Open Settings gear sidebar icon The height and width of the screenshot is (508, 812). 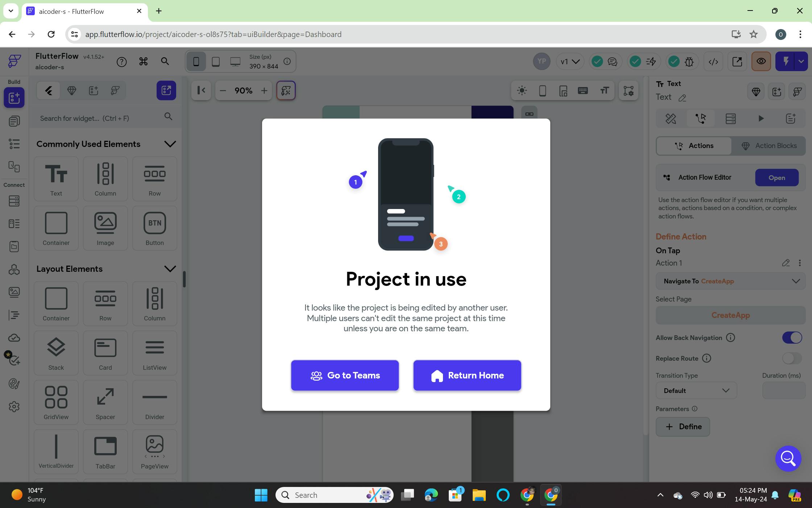[14, 407]
